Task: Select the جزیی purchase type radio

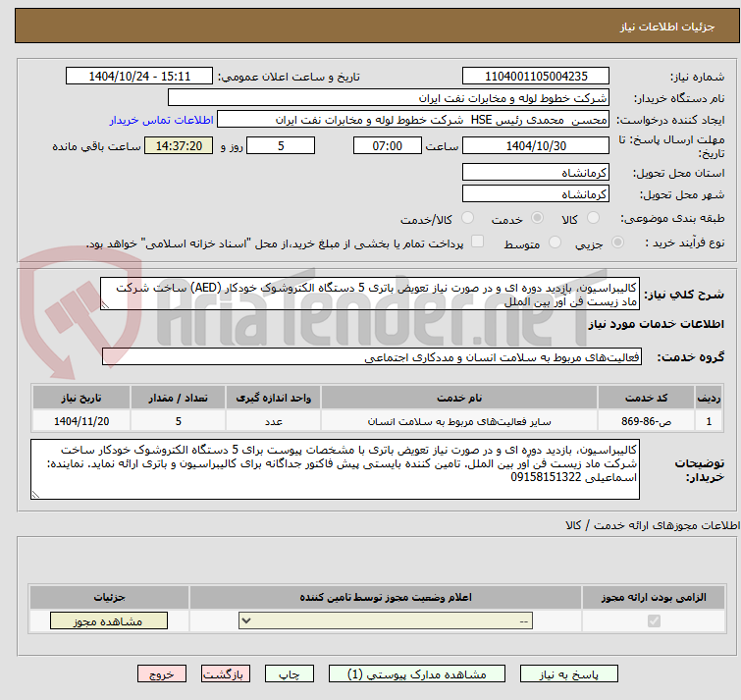Action: tap(617, 242)
